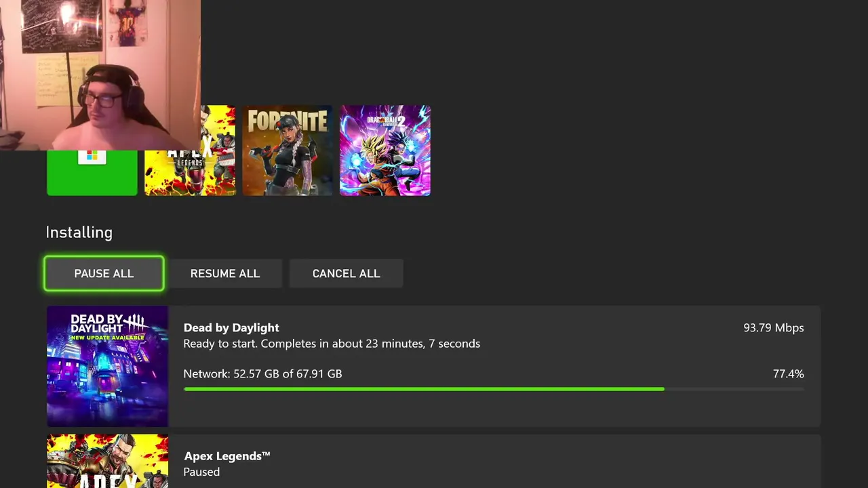Viewport: 868px width, 488px height.
Task: Select the Apex Legends queue cover art
Action: (x=107, y=461)
